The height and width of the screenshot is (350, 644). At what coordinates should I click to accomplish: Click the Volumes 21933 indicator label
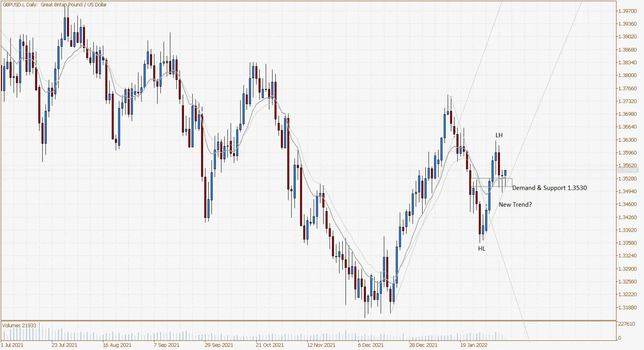(19, 325)
